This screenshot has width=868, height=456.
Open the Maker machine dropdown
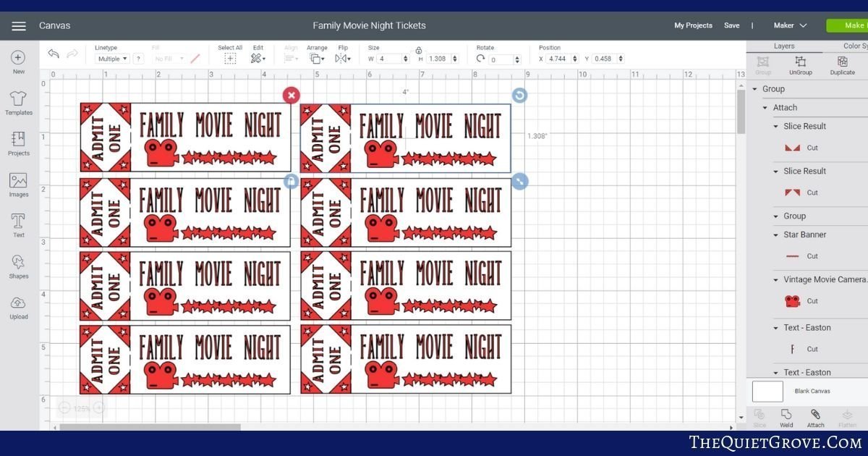tap(790, 25)
